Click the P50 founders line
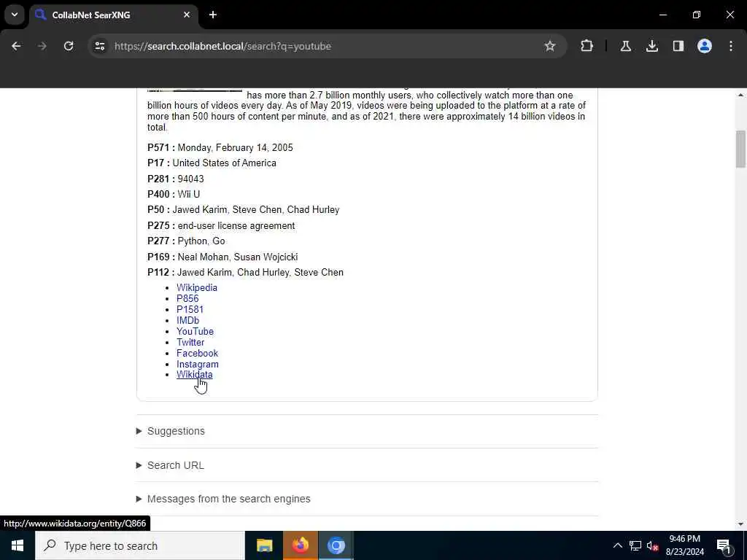This screenshot has width=747, height=560. [244, 209]
